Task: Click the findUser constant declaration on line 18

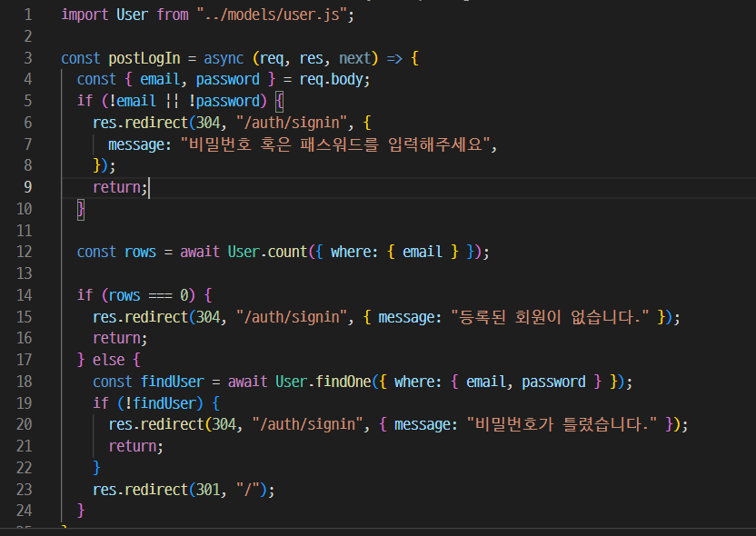Action: (172, 382)
